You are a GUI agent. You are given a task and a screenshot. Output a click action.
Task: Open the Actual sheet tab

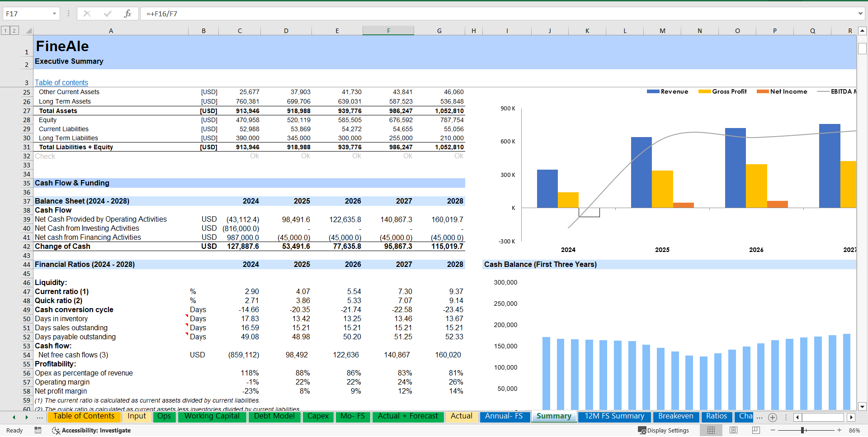coord(462,416)
